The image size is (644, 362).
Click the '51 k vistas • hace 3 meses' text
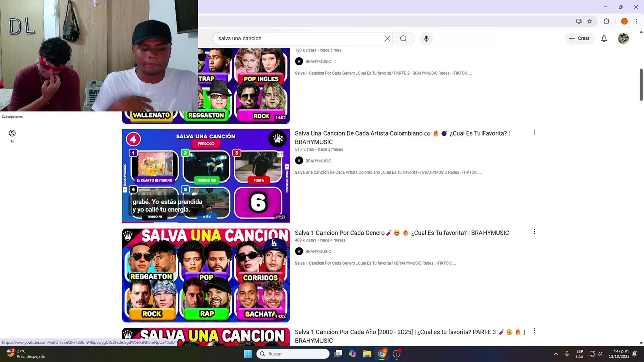coord(319,150)
